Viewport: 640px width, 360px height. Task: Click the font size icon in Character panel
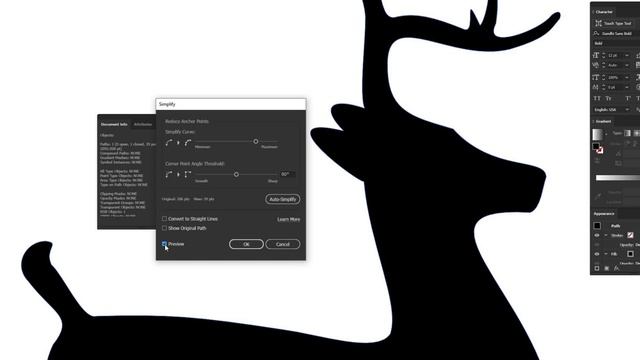pos(596,55)
